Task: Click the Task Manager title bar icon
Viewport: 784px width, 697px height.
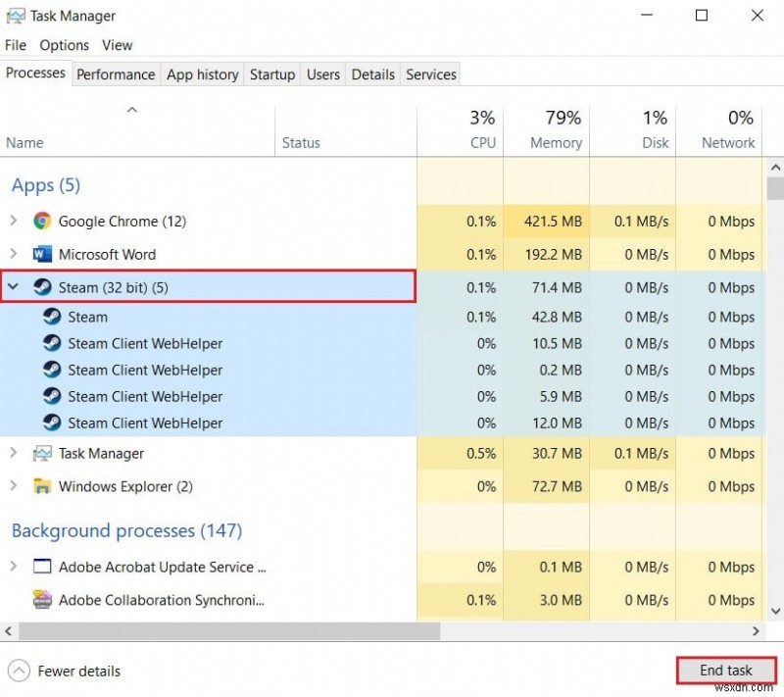Action: pyautogui.click(x=15, y=16)
